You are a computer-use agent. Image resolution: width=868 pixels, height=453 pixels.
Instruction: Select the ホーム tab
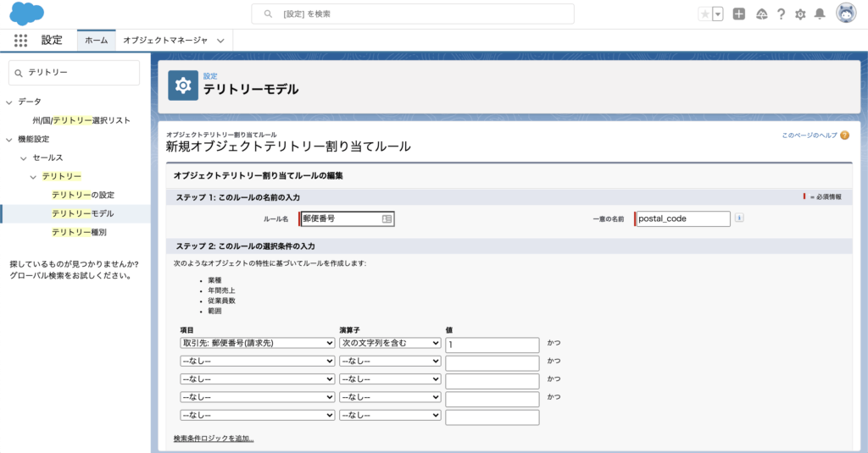[96, 41]
